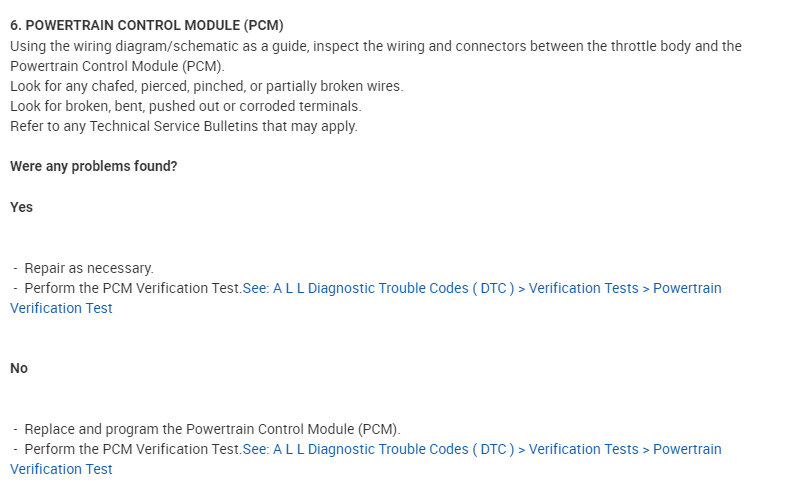
Task: Click the 'Technical Service Bulletins' sentence
Action: click(184, 126)
